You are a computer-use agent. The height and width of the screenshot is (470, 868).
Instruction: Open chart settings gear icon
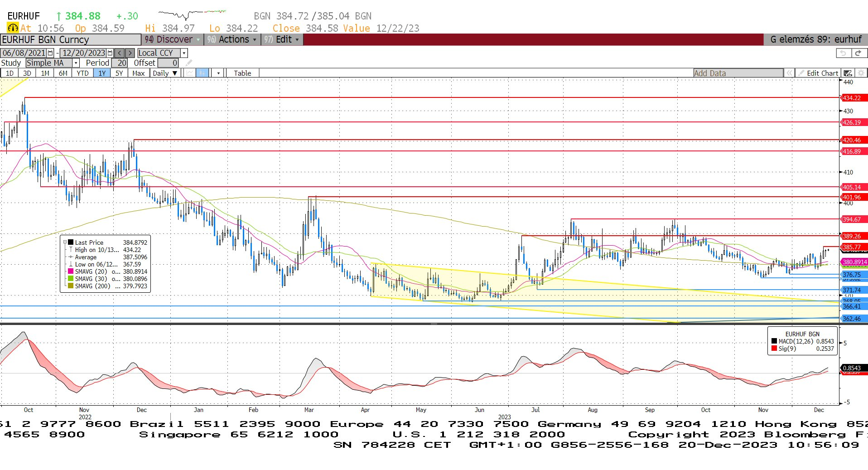(x=861, y=73)
